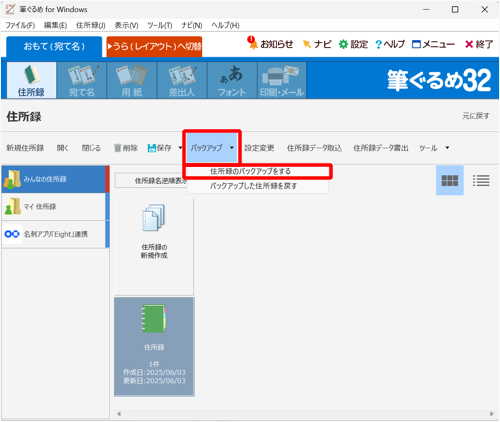500x422 pixels.
Task: Click the バックアップ toolbar button
Action: click(207, 148)
